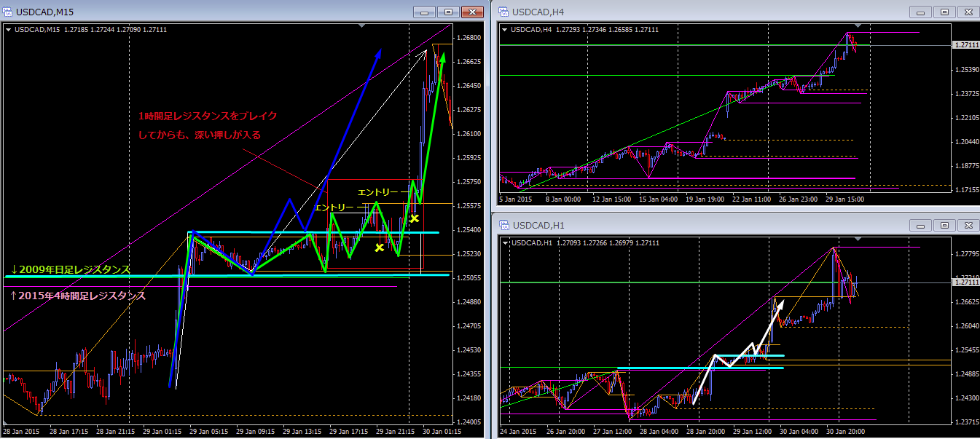
Task: Maximize the USDCAD,M15 chart window
Action: point(449,12)
